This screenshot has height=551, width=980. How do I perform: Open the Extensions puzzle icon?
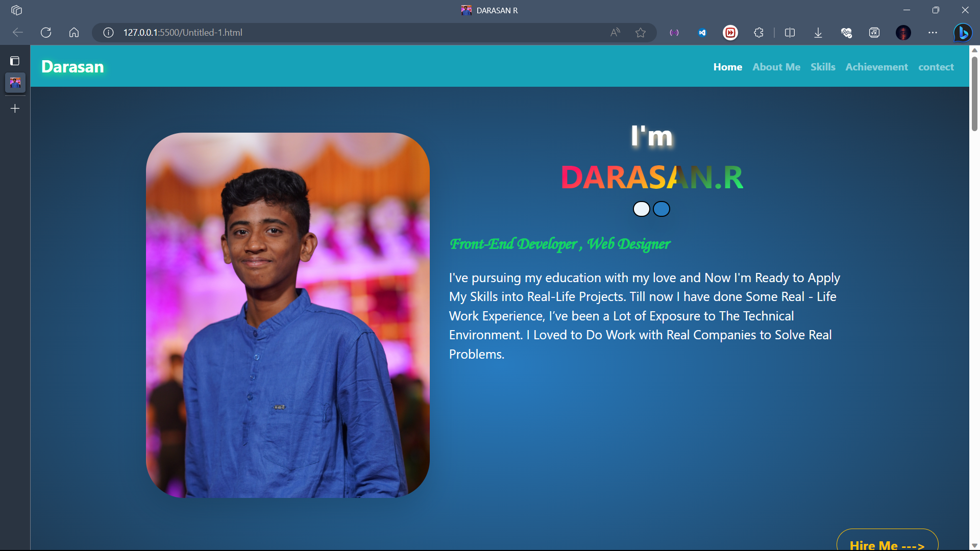[x=758, y=33]
